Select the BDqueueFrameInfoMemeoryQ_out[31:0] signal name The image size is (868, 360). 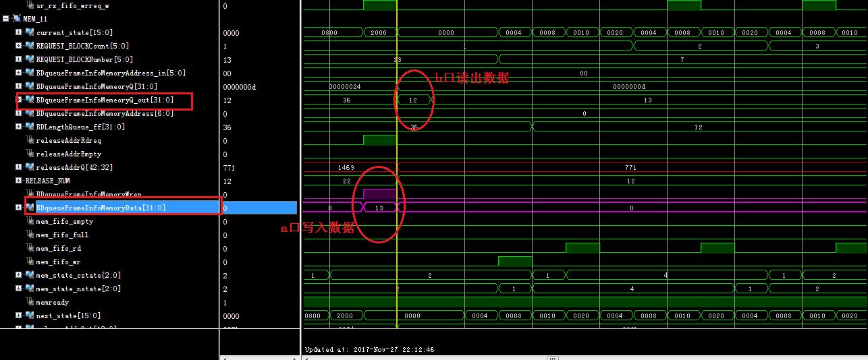click(105, 100)
